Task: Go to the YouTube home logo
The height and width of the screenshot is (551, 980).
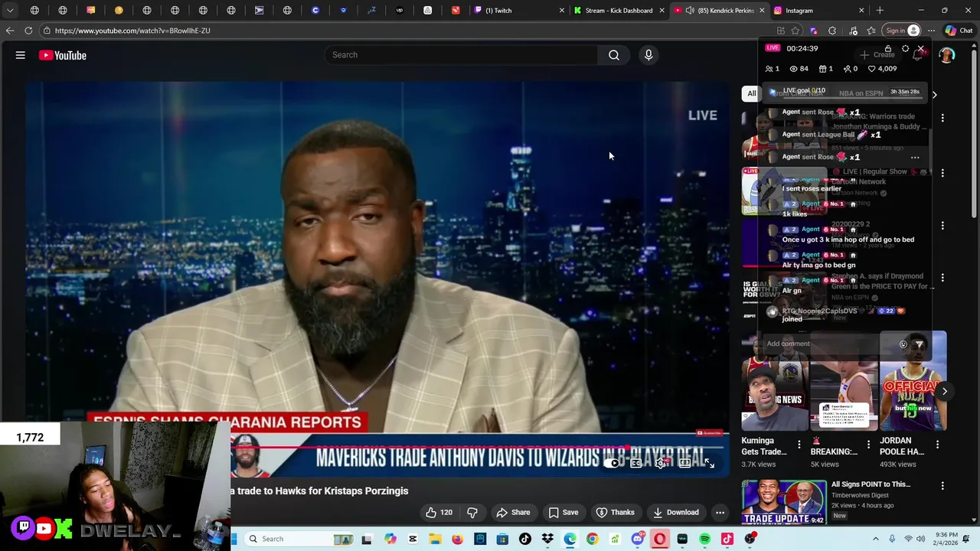Action: [x=63, y=55]
